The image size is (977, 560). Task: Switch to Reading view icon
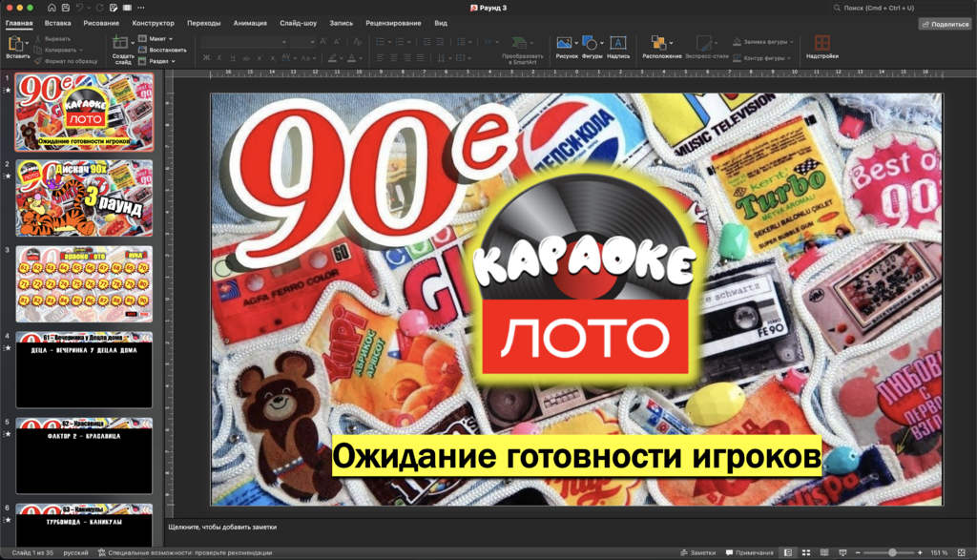(824, 552)
